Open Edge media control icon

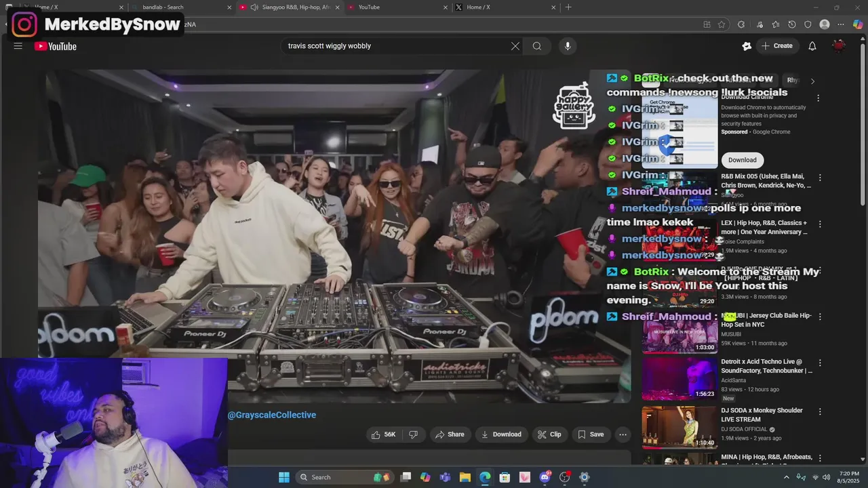[x=759, y=24]
